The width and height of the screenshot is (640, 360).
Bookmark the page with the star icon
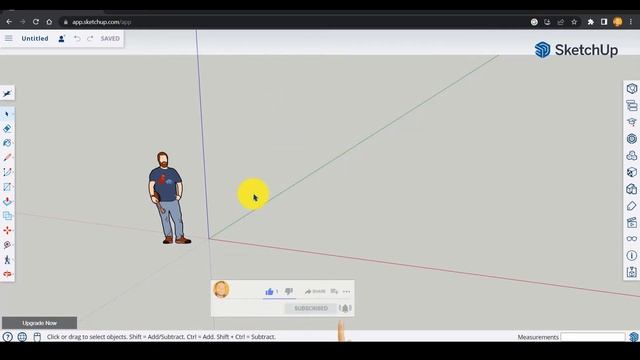(574, 22)
